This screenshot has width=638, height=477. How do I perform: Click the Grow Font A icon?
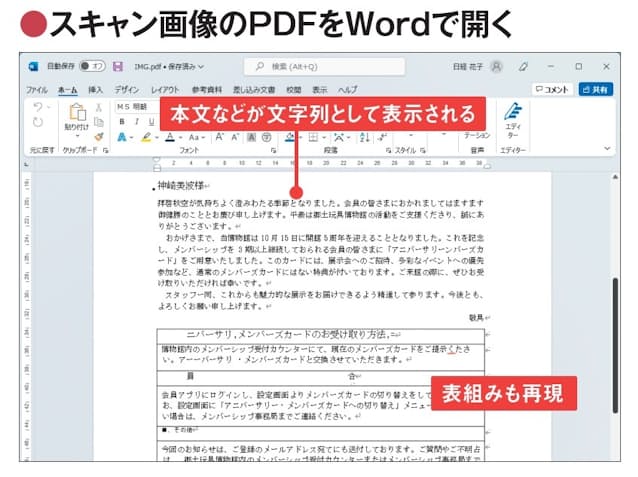(x=220, y=137)
